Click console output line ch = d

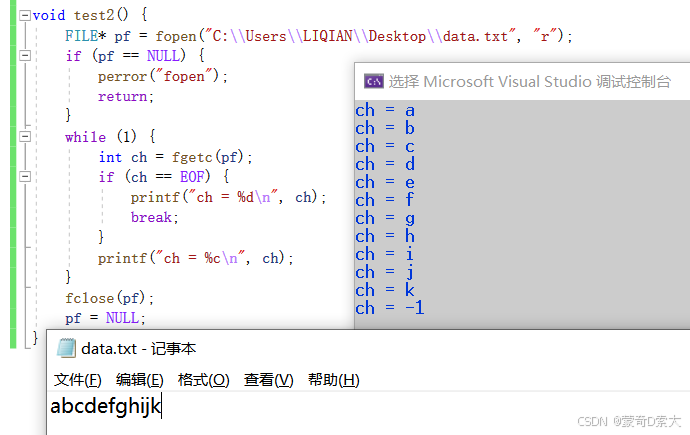[385, 164]
